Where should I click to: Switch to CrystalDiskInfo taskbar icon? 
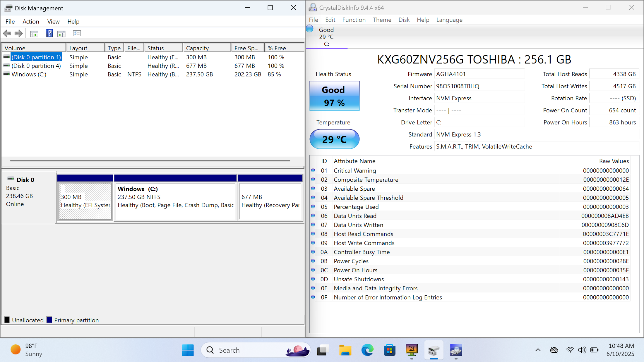click(x=456, y=350)
